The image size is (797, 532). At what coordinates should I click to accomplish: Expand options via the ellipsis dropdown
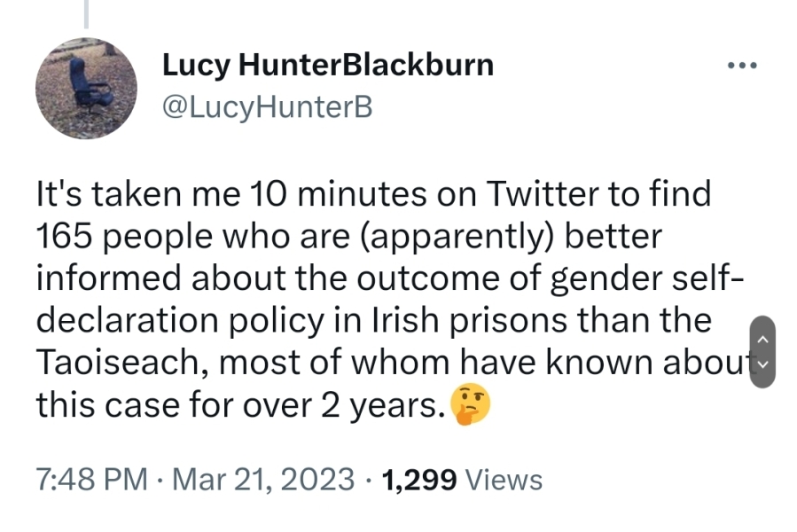click(x=743, y=64)
